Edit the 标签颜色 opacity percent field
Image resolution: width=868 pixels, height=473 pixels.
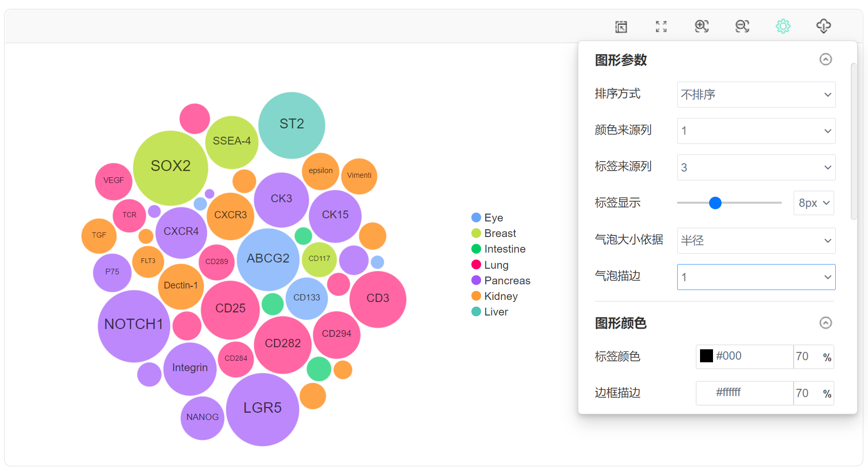point(813,357)
